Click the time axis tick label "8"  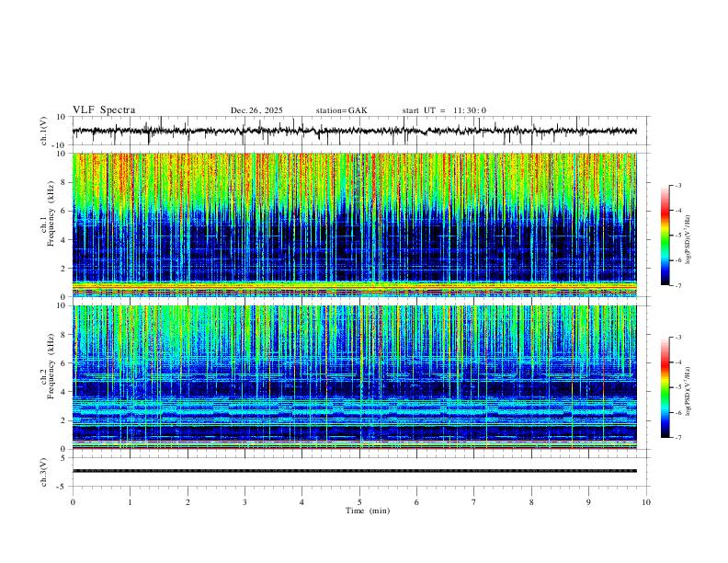tap(531, 502)
